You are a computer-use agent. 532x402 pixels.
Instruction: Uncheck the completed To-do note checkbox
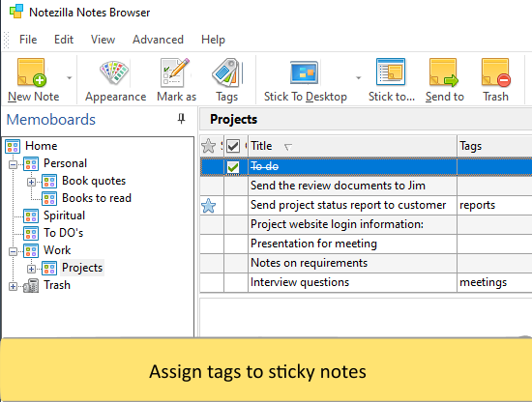[x=233, y=167]
